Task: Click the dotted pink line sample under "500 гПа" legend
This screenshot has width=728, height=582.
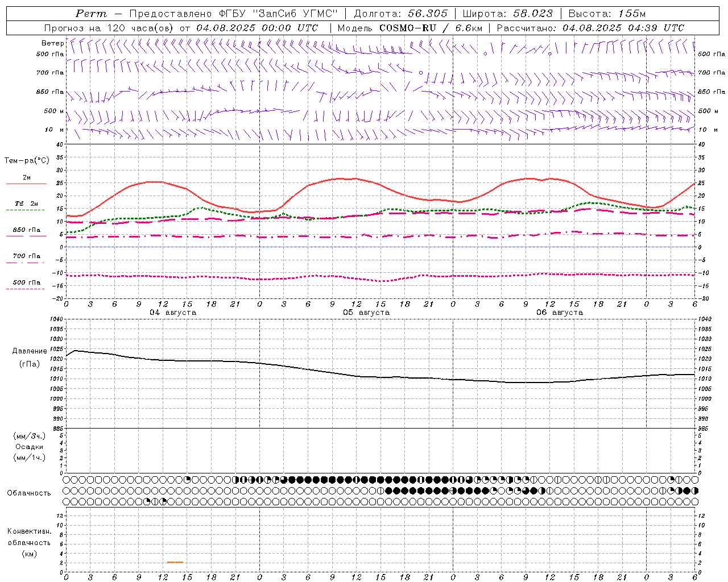Action: click(x=26, y=289)
